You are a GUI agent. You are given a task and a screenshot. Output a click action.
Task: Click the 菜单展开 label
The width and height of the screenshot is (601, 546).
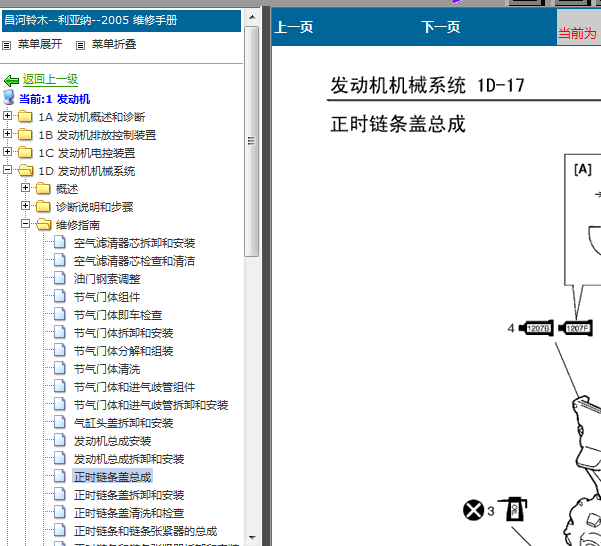pos(40,44)
